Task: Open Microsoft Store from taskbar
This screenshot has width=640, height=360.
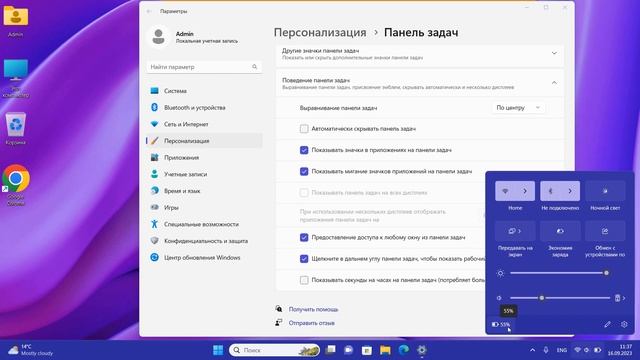Action: pyautogui.click(x=367, y=350)
